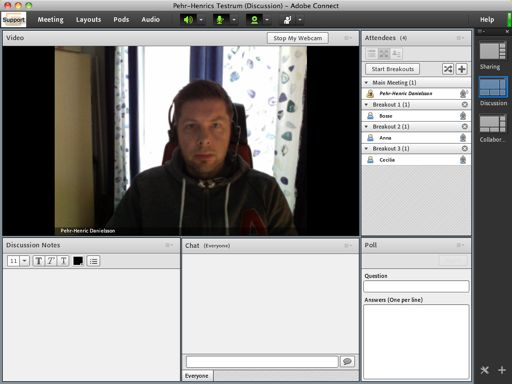512x384 pixels.
Task: Toggle the speaker audio icon
Action: 188,20
